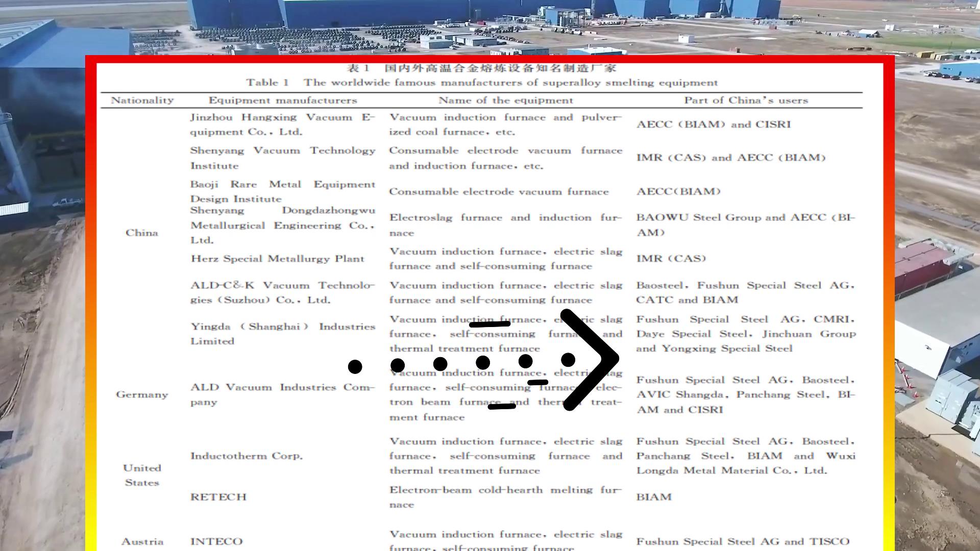The height and width of the screenshot is (551, 980).
Task: Click "Herz Special Metallurgy Plant" entry
Action: [277, 259]
